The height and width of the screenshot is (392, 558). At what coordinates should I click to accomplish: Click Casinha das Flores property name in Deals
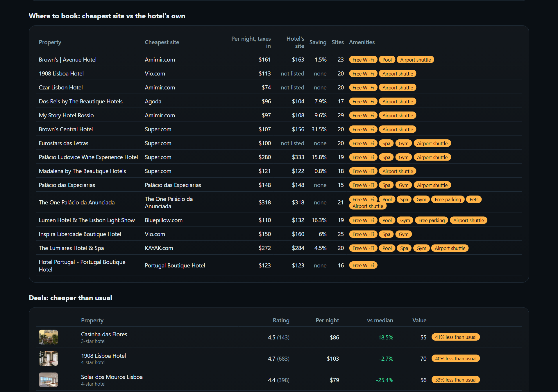coord(104,334)
